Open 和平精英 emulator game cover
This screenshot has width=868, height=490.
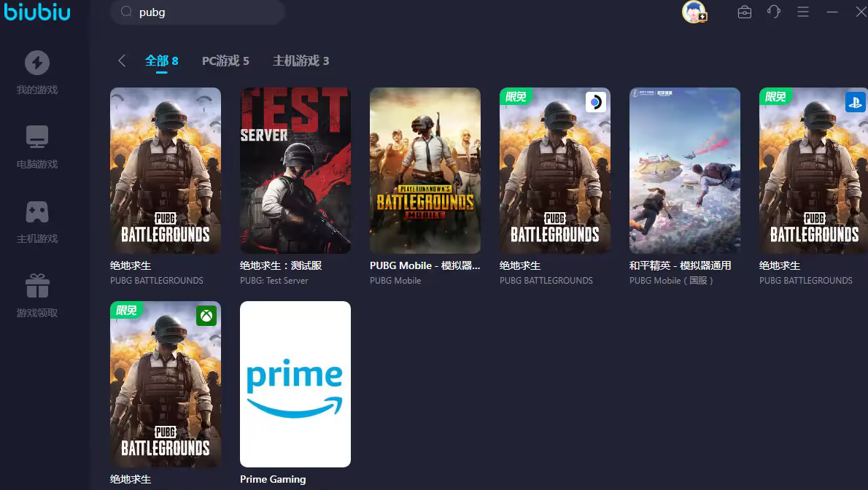[685, 171]
